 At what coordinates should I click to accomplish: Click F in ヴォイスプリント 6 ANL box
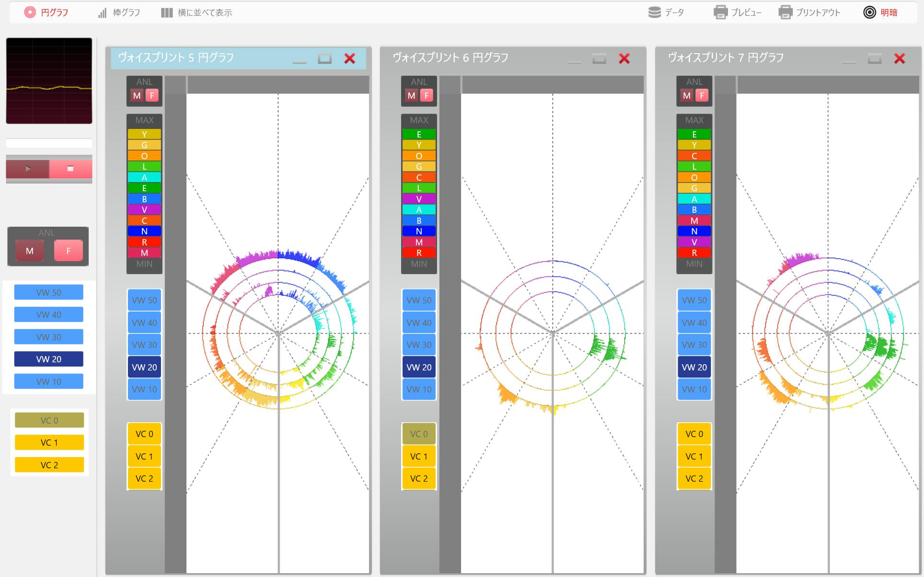click(x=427, y=95)
